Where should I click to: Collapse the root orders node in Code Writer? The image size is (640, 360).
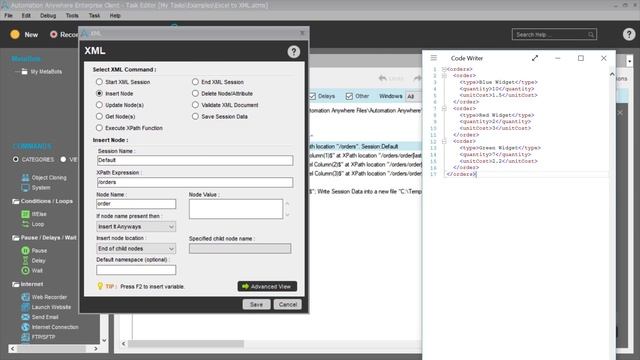tap(444, 69)
